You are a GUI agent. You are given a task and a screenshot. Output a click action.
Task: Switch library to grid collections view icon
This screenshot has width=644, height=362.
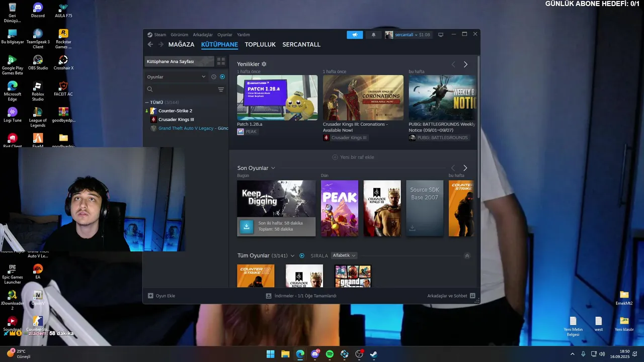(x=221, y=61)
